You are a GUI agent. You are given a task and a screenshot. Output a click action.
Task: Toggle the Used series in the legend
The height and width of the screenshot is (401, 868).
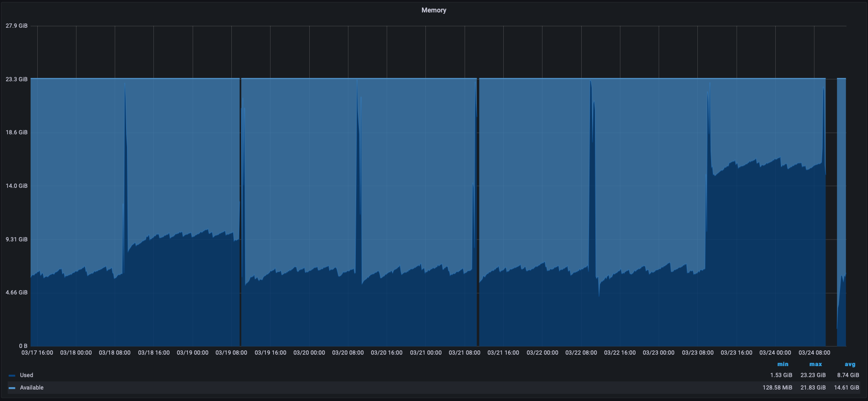[x=26, y=375]
